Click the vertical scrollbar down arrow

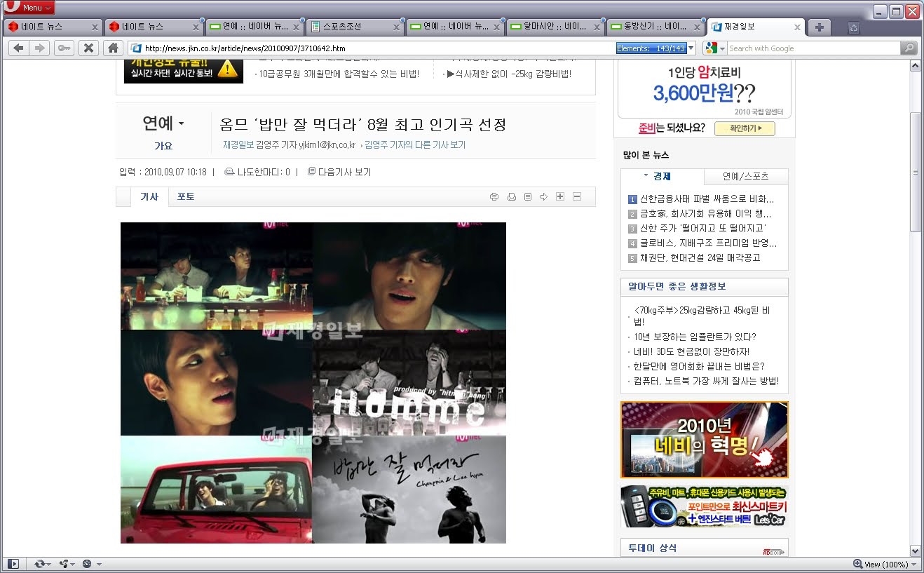coord(915,551)
